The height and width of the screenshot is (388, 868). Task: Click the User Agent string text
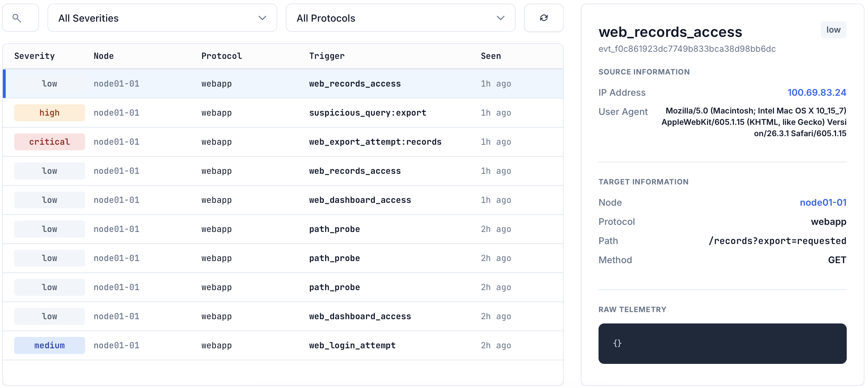(x=754, y=122)
